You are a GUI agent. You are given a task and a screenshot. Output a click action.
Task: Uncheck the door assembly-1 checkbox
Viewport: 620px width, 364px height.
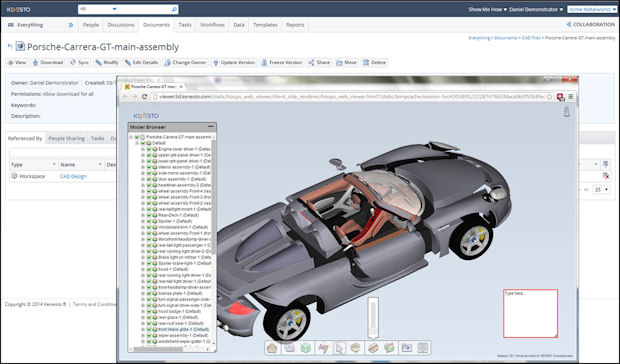pyautogui.click(x=149, y=179)
